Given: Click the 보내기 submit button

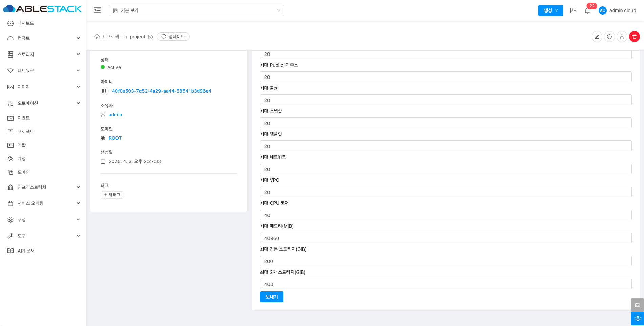Looking at the screenshot, I should point(272,297).
